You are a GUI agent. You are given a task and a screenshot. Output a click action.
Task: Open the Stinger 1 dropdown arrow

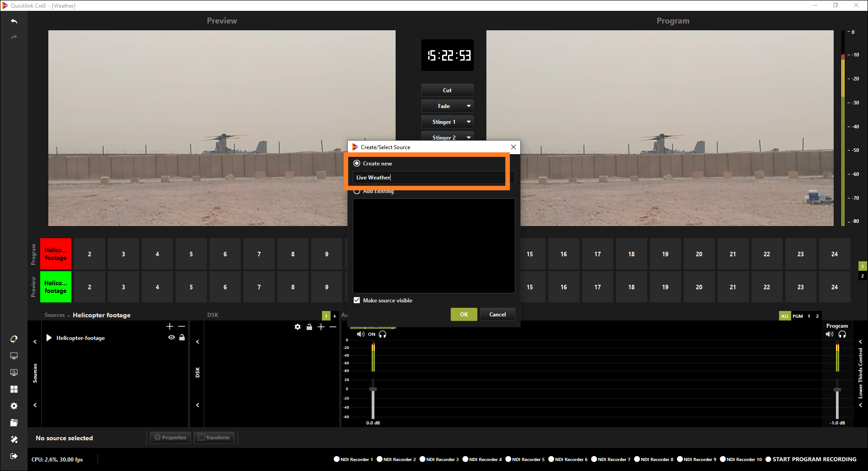(469, 122)
